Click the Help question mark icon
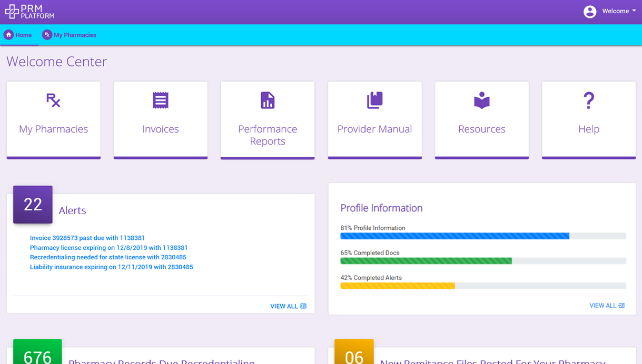The image size is (642, 364). (x=588, y=100)
